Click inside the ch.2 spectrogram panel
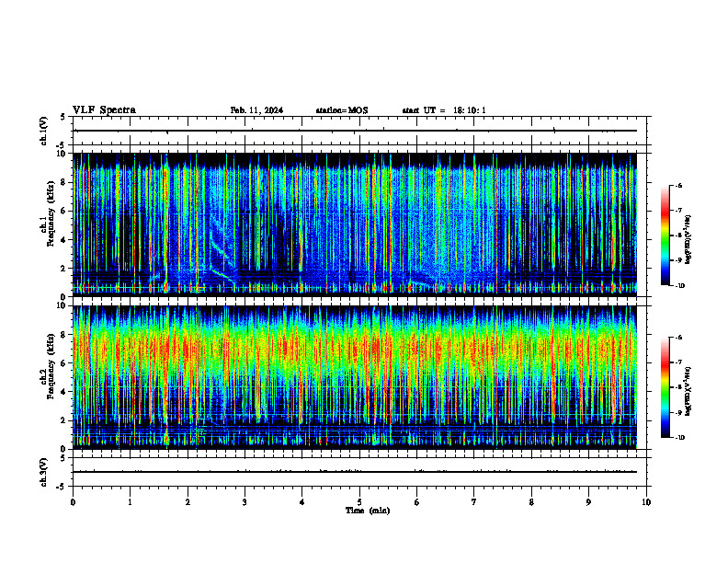Screen dimensions: 728x563 pos(355,377)
